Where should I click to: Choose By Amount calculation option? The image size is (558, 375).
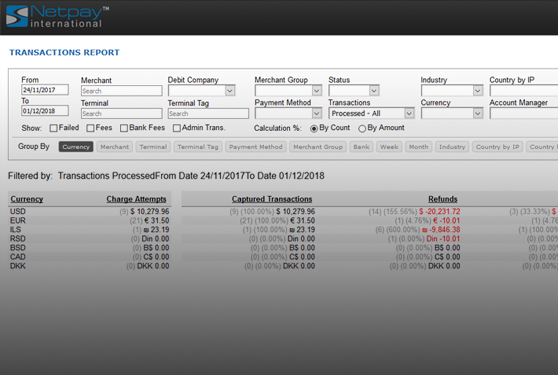click(x=362, y=128)
